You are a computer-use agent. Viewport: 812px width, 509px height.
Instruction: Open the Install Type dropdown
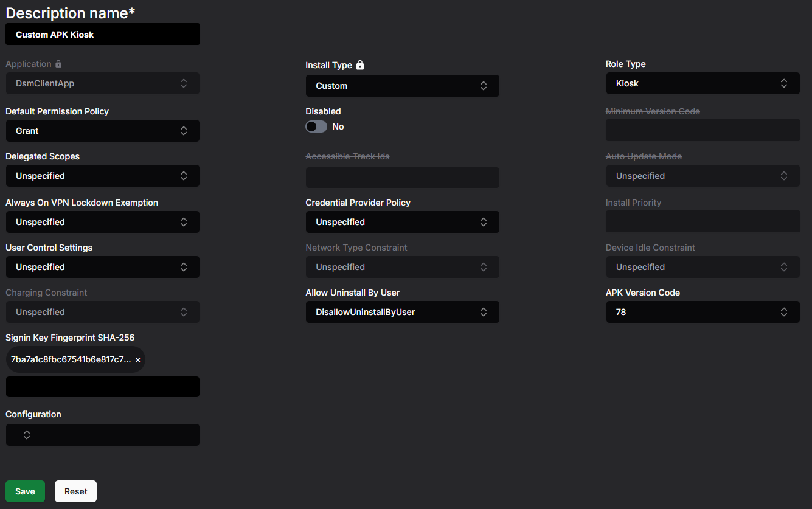tap(402, 86)
